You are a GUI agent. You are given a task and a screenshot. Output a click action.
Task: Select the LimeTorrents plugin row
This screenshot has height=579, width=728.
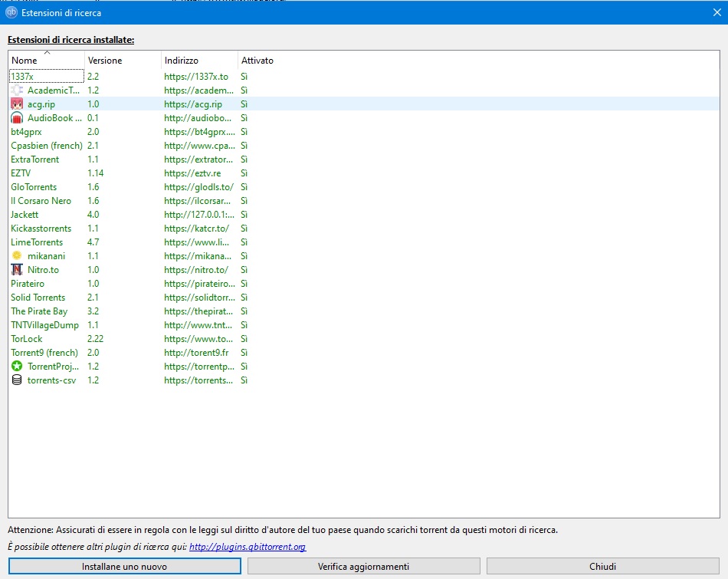click(363, 242)
